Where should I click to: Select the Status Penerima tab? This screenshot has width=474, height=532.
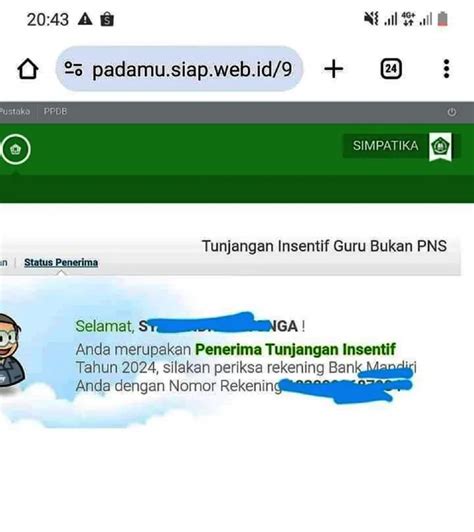pyautogui.click(x=61, y=263)
